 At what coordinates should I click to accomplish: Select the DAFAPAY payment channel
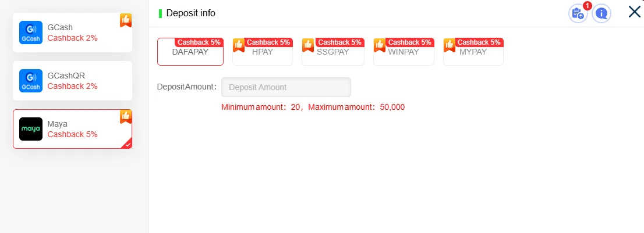190,52
